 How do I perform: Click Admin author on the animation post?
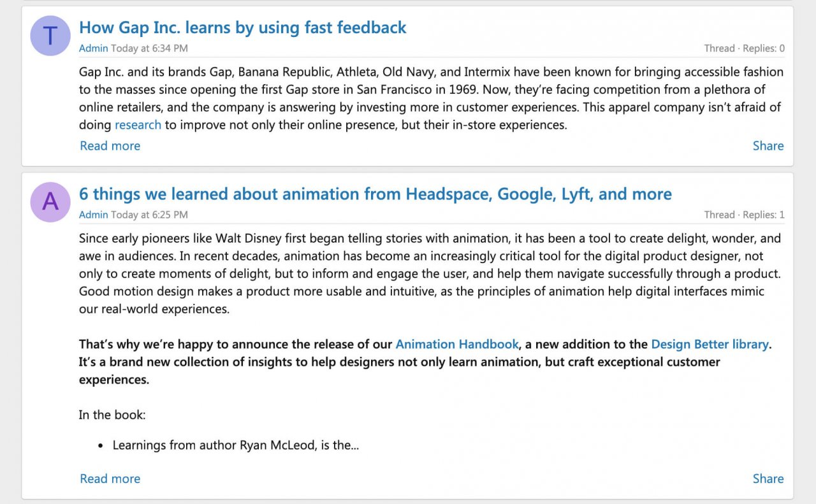93,215
